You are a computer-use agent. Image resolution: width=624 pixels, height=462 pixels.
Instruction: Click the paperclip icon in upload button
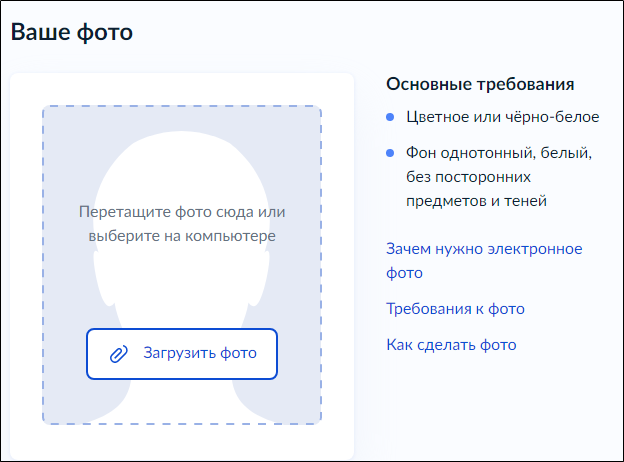click(119, 354)
